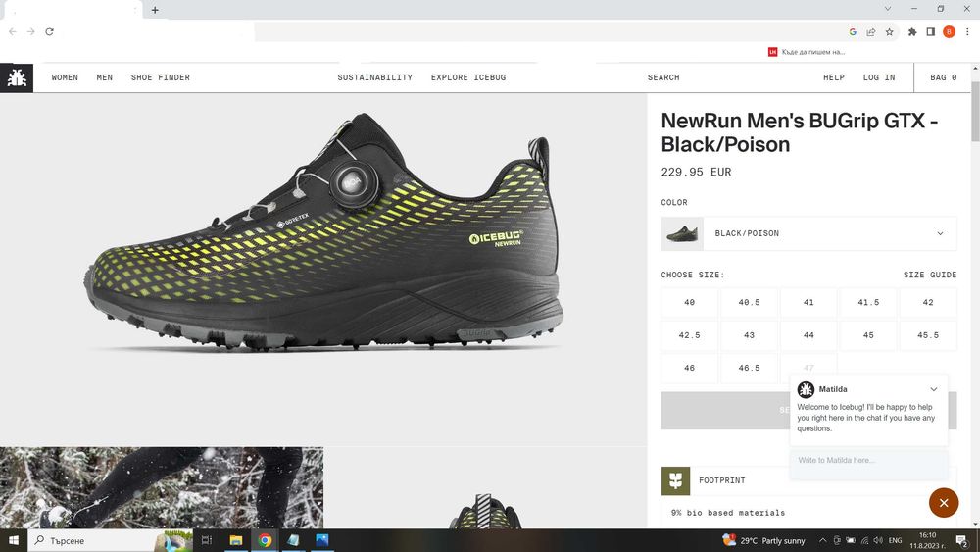
Task: Toggle the Chrome side panel icon
Action: coord(931,32)
